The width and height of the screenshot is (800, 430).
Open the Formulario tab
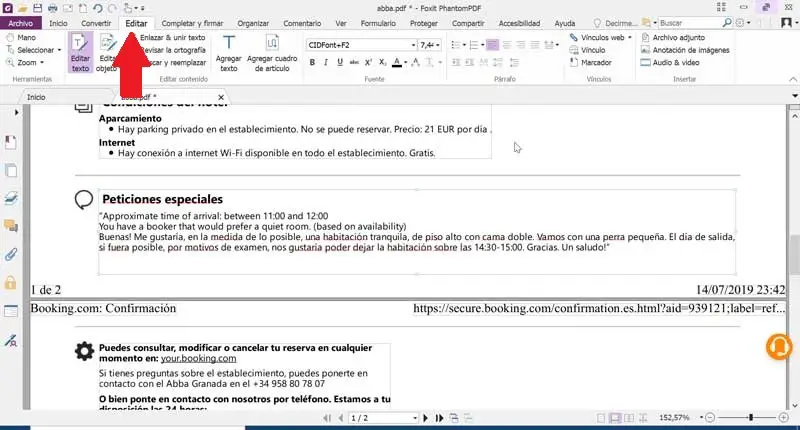[378, 23]
